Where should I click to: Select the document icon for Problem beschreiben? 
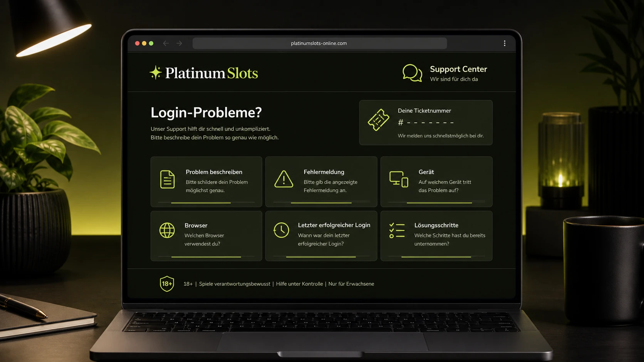168,179
